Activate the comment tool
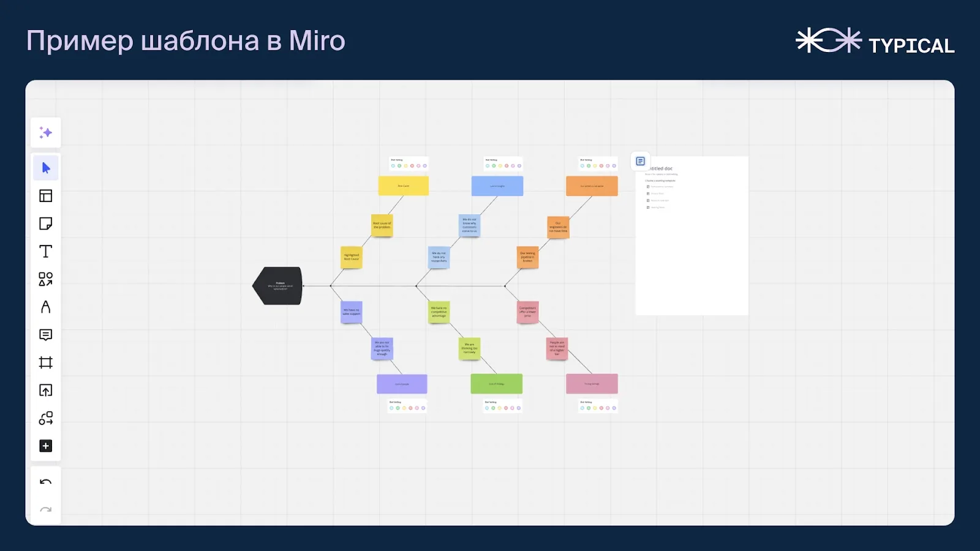 click(x=46, y=335)
